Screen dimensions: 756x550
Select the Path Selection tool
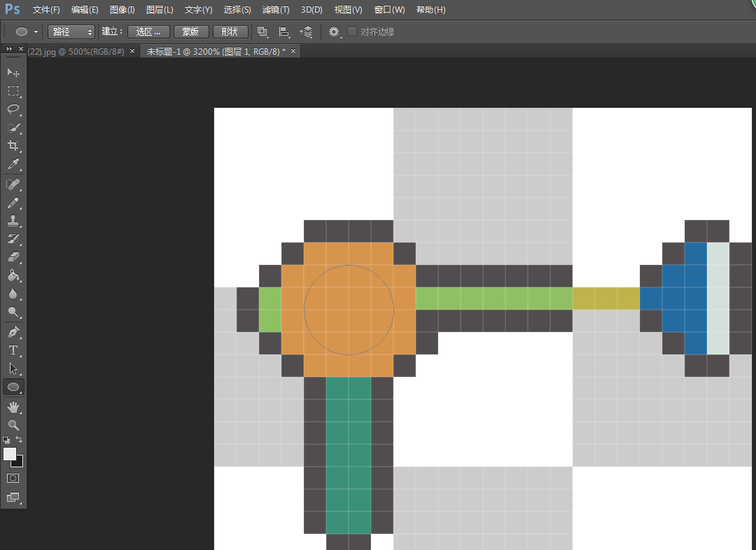point(13,369)
